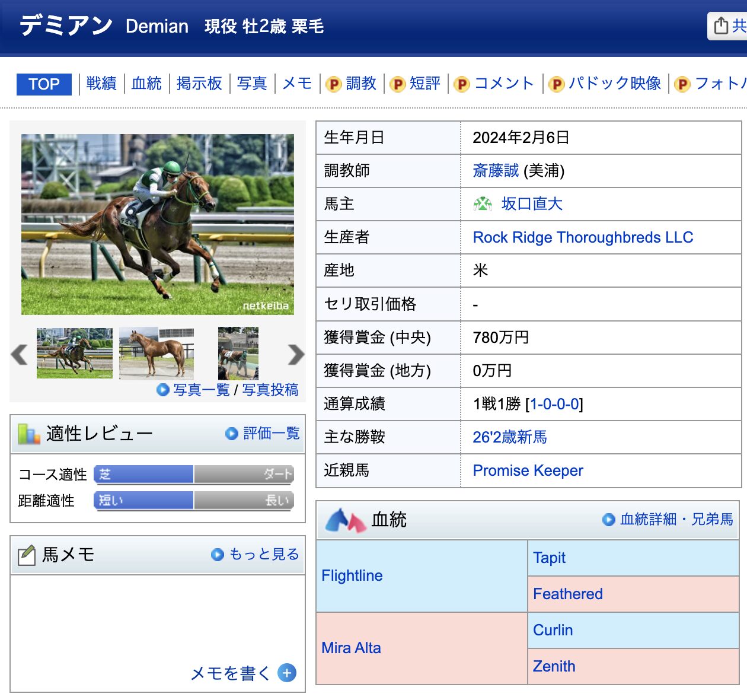Click premium P icon beside 短評

tap(397, 84)
